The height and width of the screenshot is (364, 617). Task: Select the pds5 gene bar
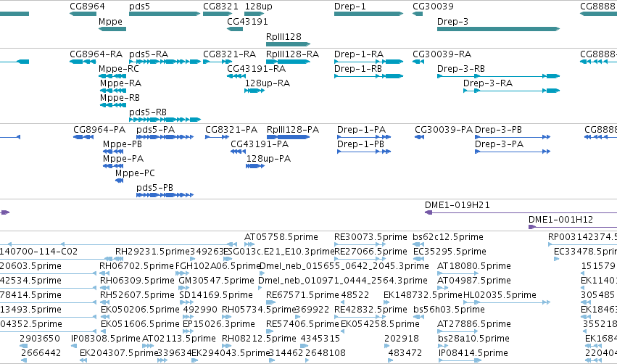(165, 14)
